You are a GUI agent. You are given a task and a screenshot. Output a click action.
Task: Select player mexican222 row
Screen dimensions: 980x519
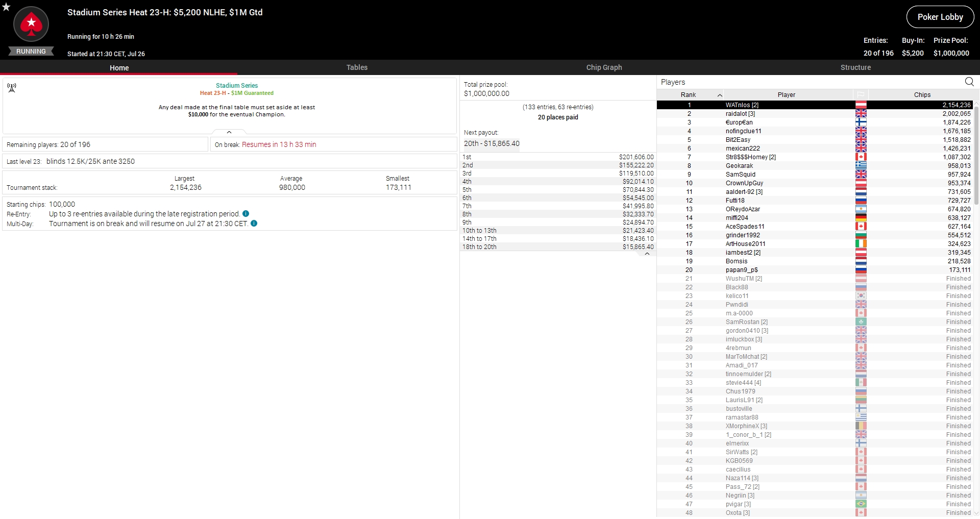tap(815, 149)
